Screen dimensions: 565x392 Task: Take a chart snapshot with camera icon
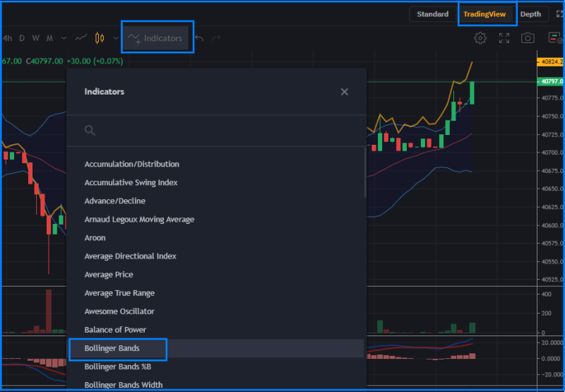pos(528,38)
